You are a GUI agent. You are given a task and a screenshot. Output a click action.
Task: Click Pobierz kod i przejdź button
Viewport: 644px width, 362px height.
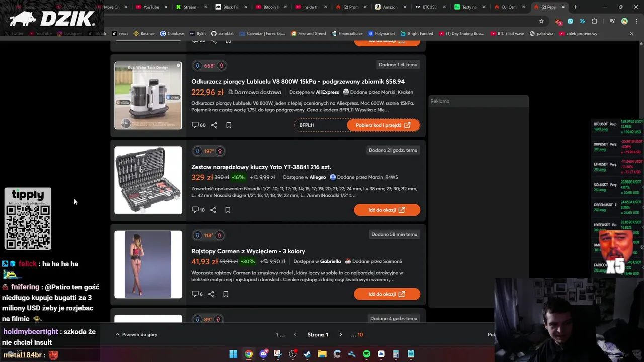pos(383,125)
